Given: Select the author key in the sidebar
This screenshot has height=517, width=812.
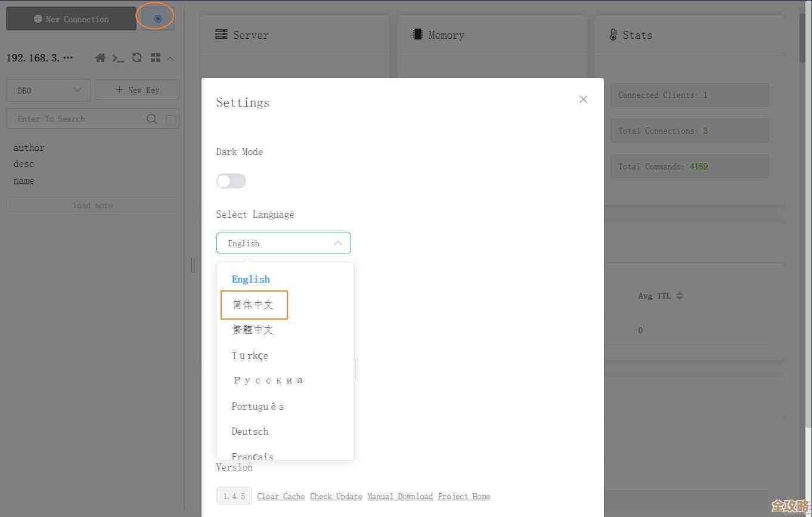Looking at the screenshot, I should click(29, 147).
